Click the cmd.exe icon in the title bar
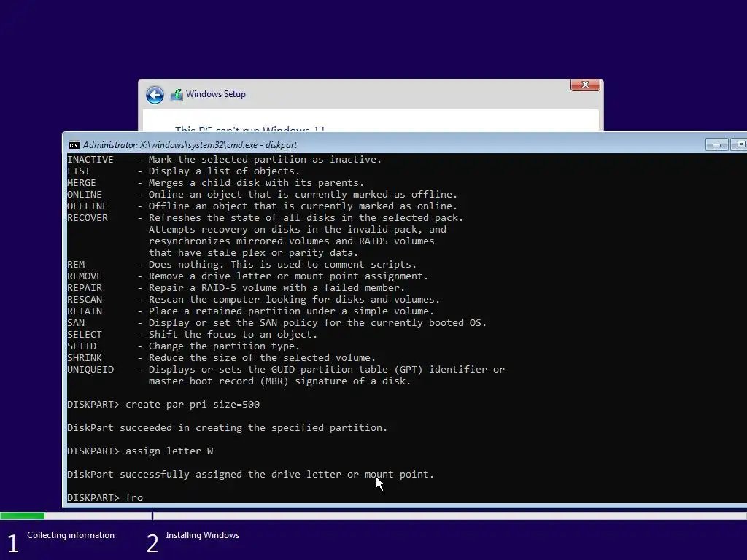The height and width of the screenshot is (560, 747). pyautogui.click(x=74, y=145)
